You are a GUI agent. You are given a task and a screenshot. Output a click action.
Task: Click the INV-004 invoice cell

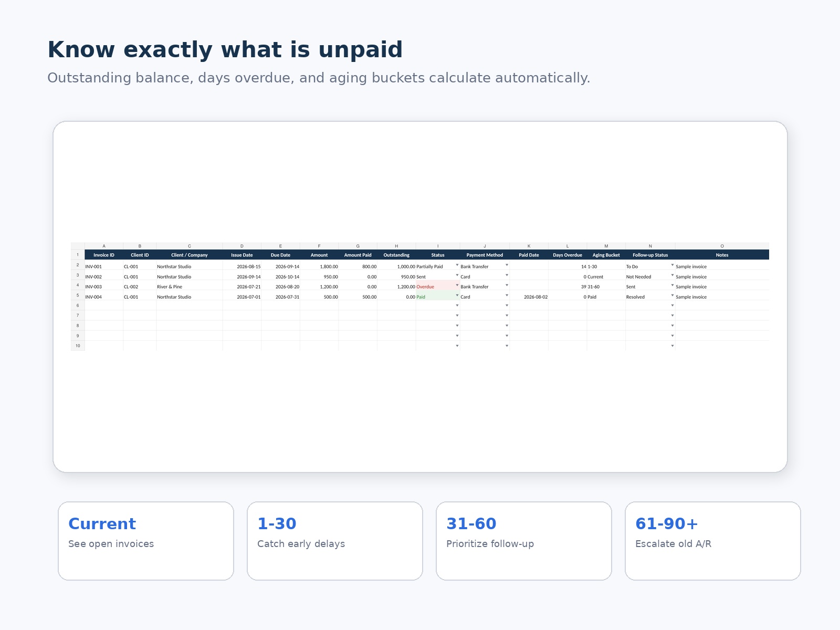point(104,295)
